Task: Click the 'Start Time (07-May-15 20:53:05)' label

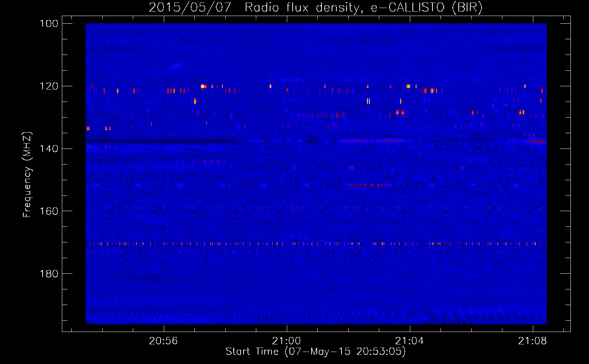Action: 316,352
